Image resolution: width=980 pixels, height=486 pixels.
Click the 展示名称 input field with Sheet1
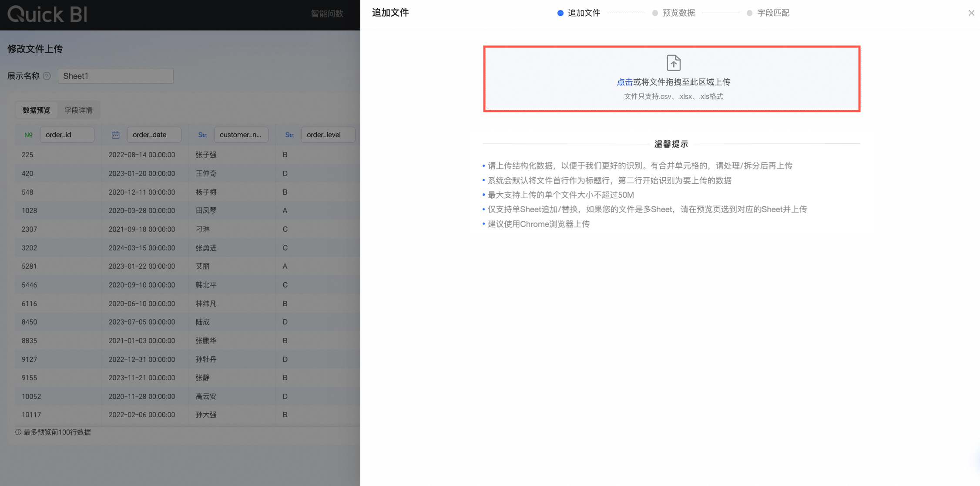115,76
